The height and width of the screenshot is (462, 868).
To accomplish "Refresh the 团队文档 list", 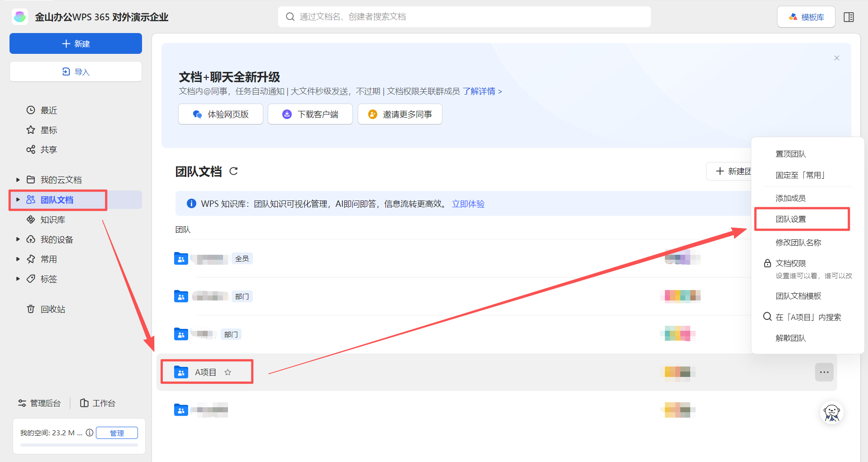I will point(233,171).
